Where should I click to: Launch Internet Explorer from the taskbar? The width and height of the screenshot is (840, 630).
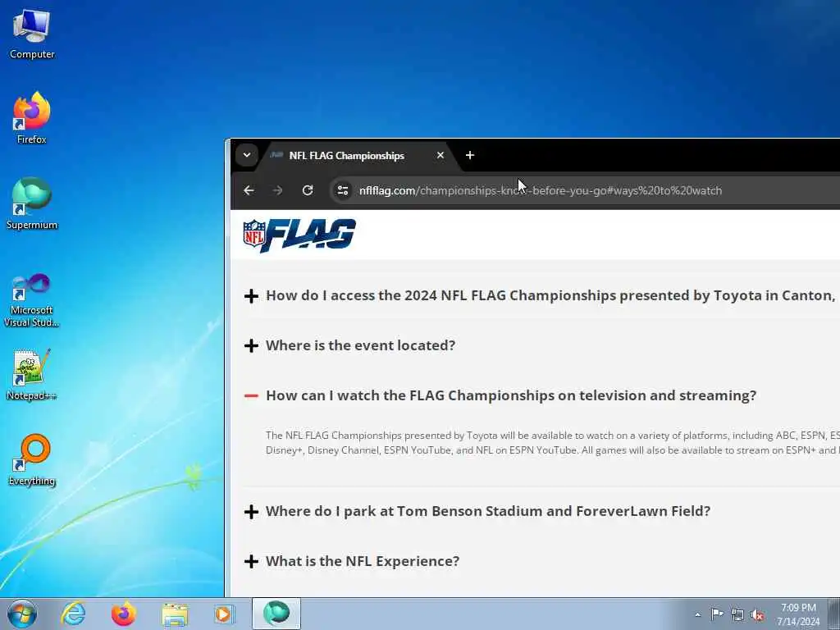73,614
